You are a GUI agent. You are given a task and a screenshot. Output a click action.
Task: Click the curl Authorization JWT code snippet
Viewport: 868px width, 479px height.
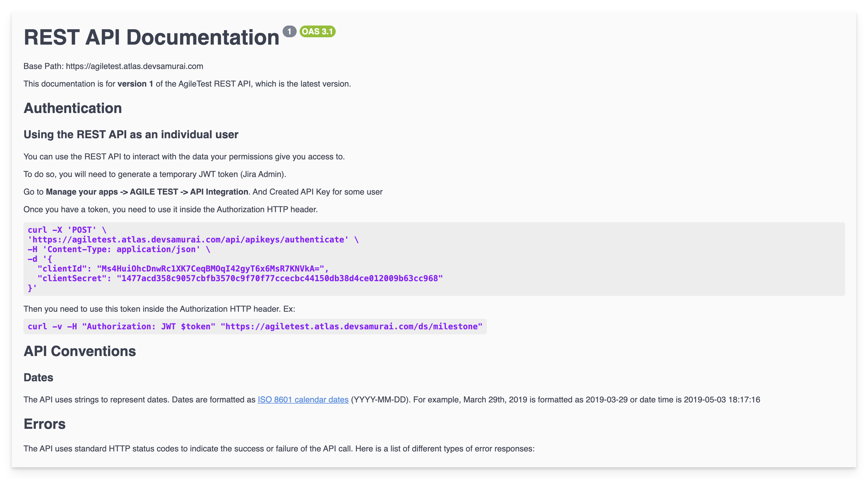tap(255, 327)
